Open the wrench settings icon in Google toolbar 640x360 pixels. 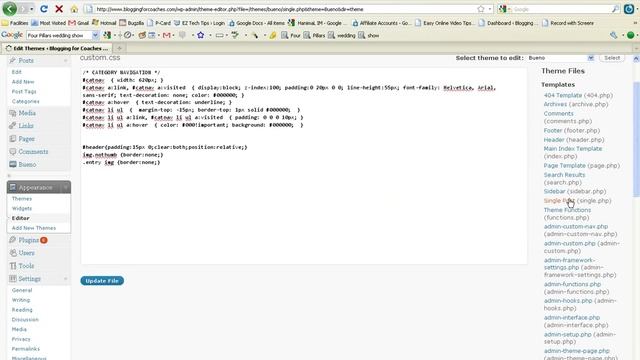(x=613, y=36)
